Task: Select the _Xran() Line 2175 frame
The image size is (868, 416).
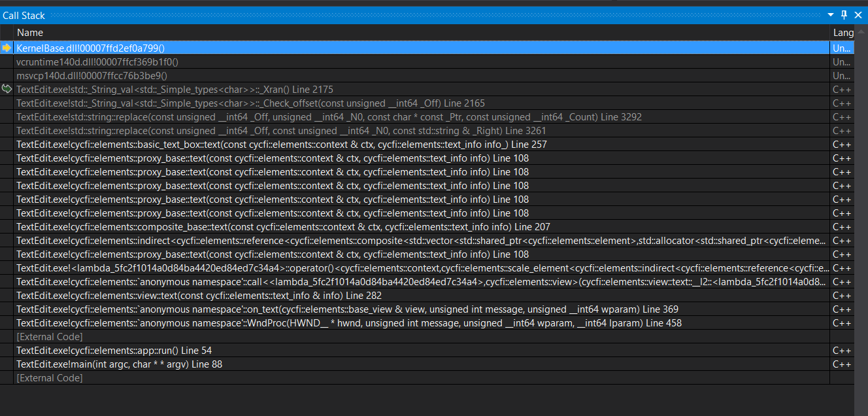Action: 175,89
